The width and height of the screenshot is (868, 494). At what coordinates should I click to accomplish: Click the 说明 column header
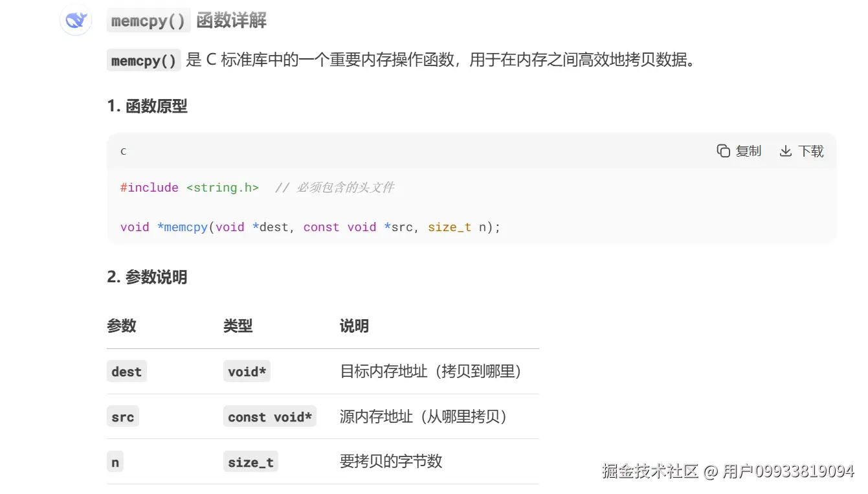coord(354,326)
